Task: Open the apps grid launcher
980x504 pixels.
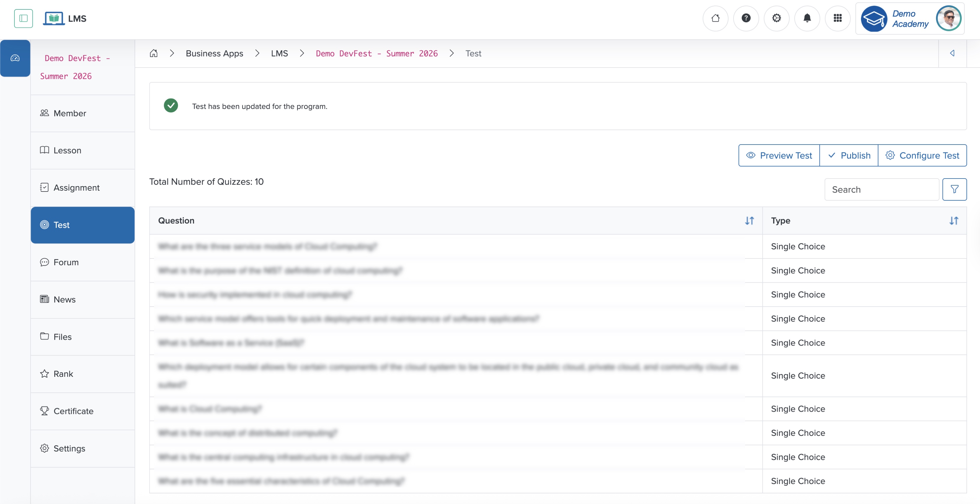Action: 838,18
